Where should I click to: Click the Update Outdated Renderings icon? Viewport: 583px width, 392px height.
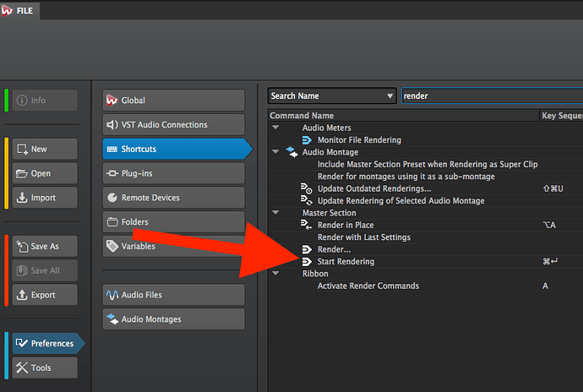click(x=308, y=188)
